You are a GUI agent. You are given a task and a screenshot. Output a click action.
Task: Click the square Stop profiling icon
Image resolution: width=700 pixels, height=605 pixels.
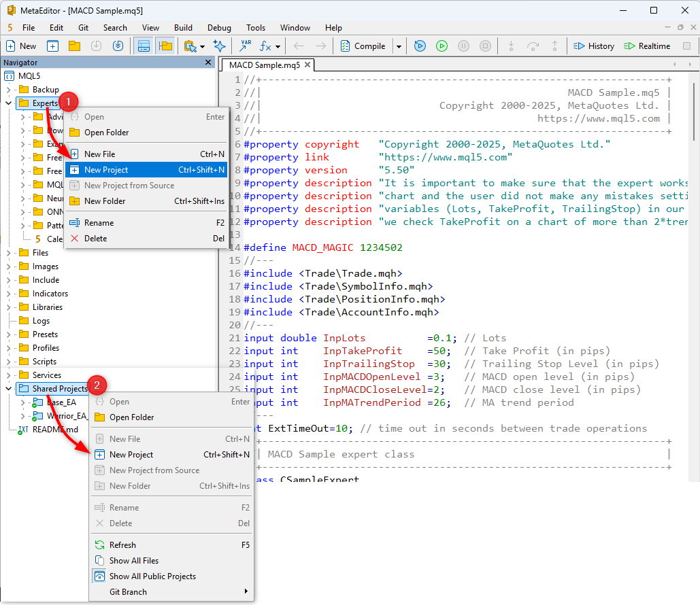[x=686, y=46]
